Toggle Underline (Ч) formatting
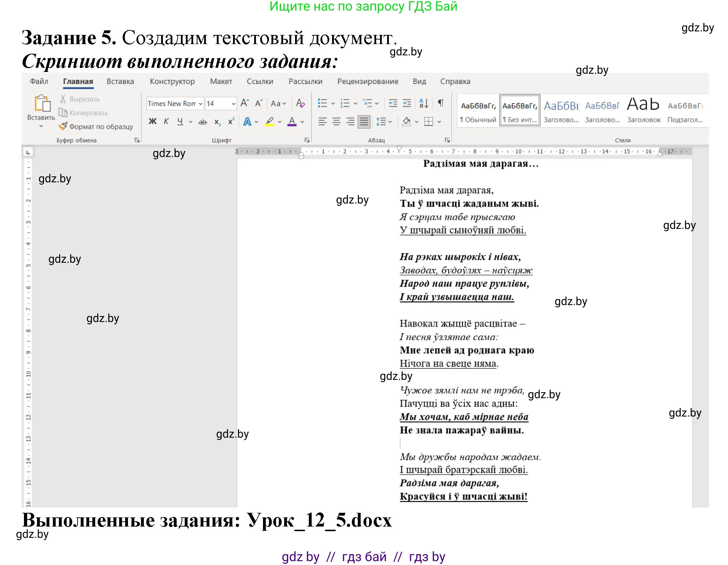 tap(180, 122)
